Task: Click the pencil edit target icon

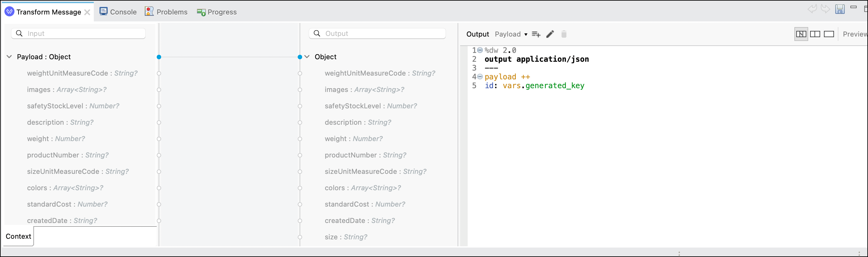Action: (550, 34)
